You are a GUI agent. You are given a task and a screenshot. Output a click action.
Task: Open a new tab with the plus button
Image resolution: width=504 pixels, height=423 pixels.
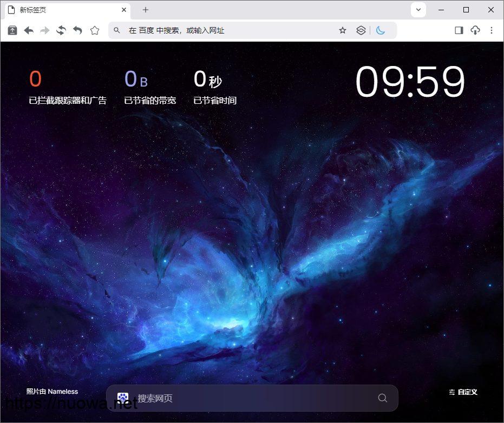tap(146, 10)
